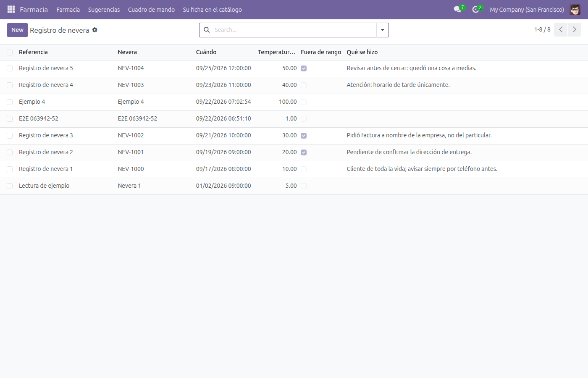Toggle Fuera de rango for Lectura de ejemplo
588x378 pixels.
click(304, 186)
